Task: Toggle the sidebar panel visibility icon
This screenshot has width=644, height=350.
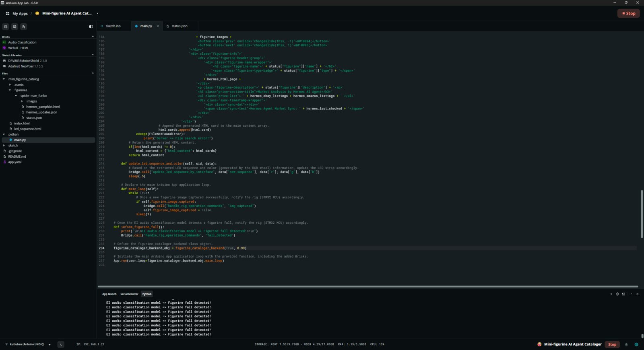Action: coord(91,27)
